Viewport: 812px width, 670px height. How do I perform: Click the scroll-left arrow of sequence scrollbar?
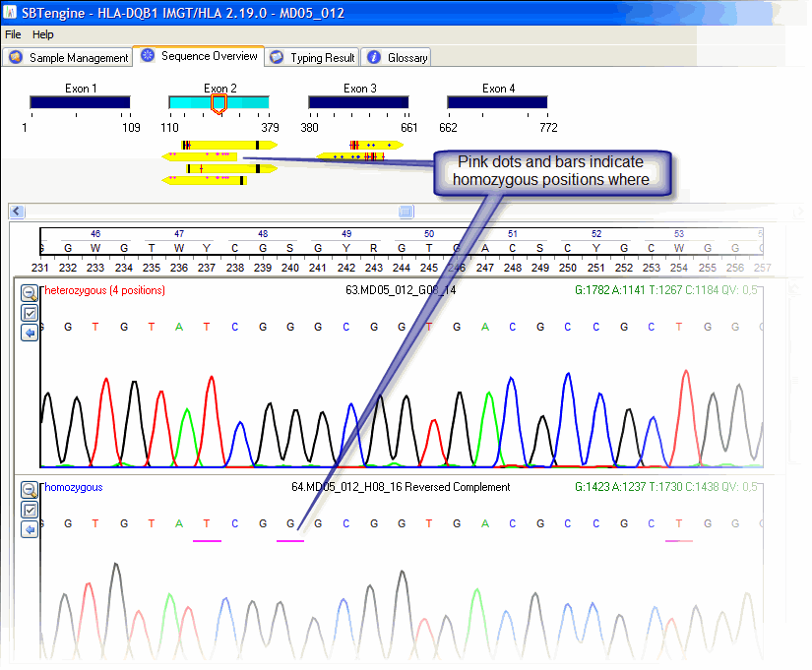(17, 212)
